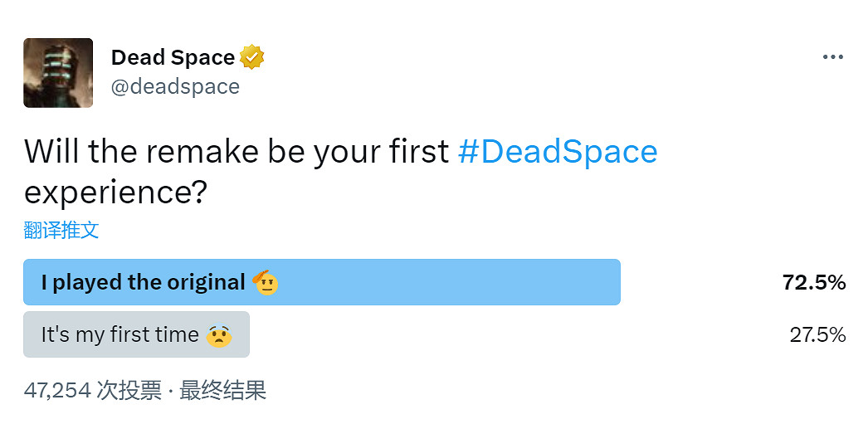The height and width of the screenshot is (424, 868).
Task: Click the 27.5% poll result
Action: point(817,334)
